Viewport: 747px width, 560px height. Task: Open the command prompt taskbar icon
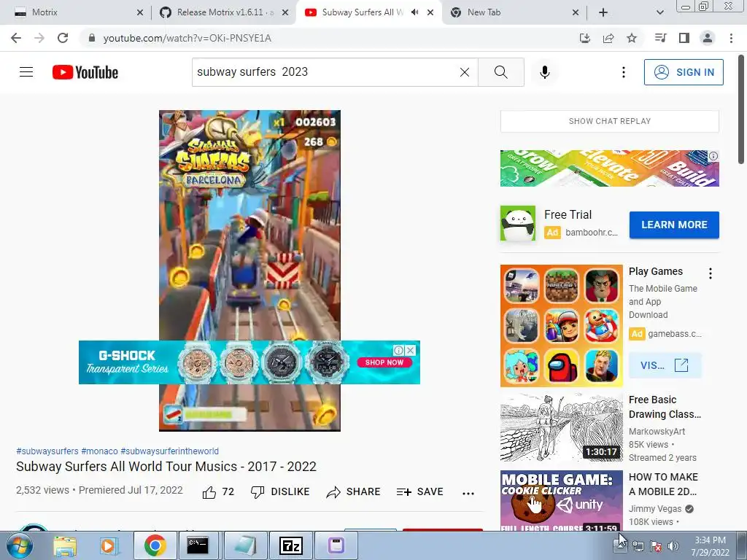197,545
